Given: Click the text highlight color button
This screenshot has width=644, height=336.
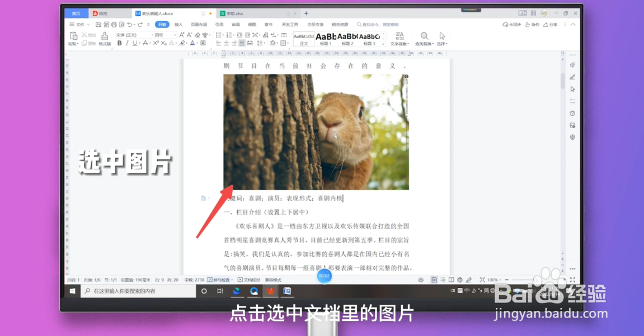Looking at the screenshot, I should tap(182, 43).
